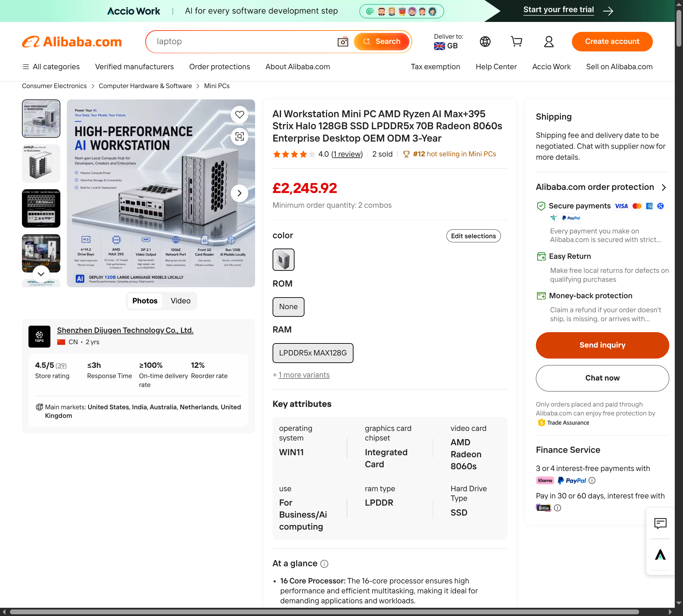This screenshot has height=616, width=683.
Task: Click the Send inquiry button
Action: point(602,345)
